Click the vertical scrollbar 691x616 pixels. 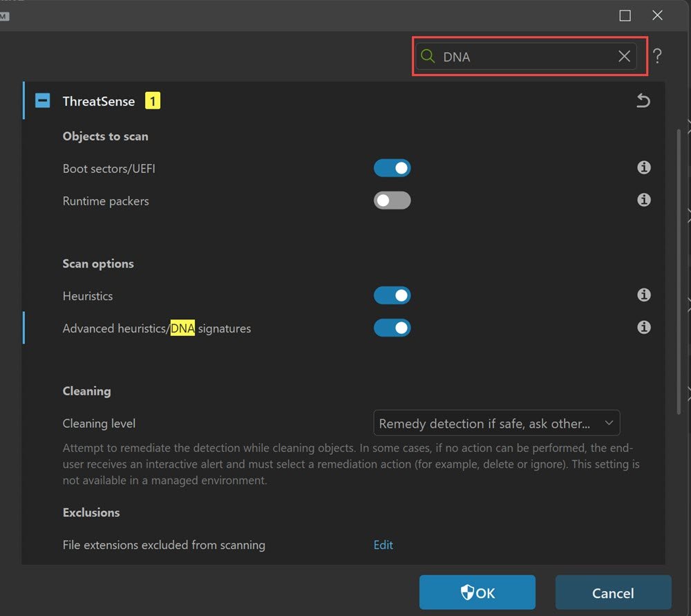click(679, 271)
